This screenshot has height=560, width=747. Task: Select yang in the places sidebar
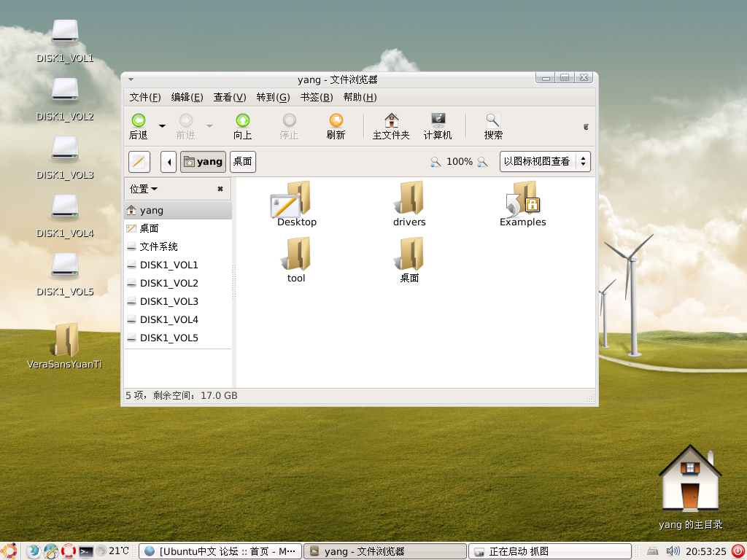pos(178,211)
